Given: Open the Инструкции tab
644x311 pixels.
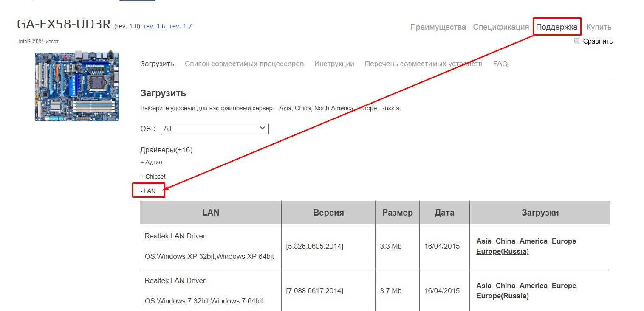Looking at the screenshot, I should (334, 64).
